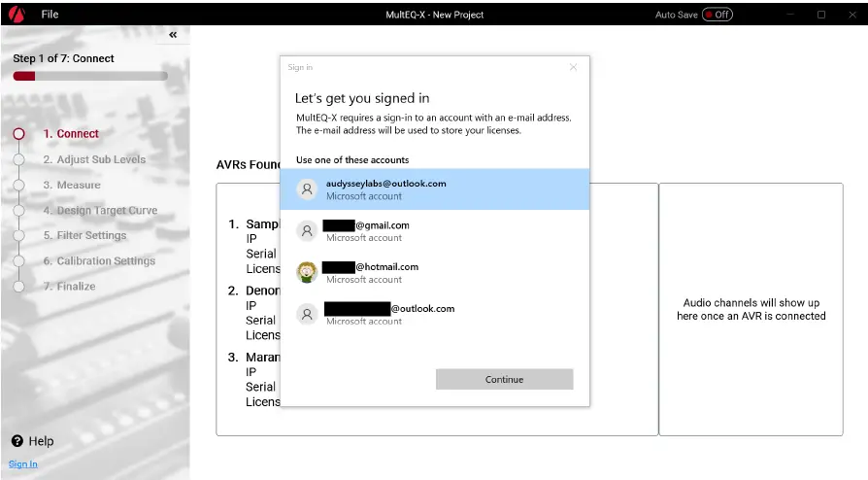This screenshot has width=868, height=480.
Task: Maximize the MultEQ-X window
Action: pyautogui.click(x=821, y=15)
